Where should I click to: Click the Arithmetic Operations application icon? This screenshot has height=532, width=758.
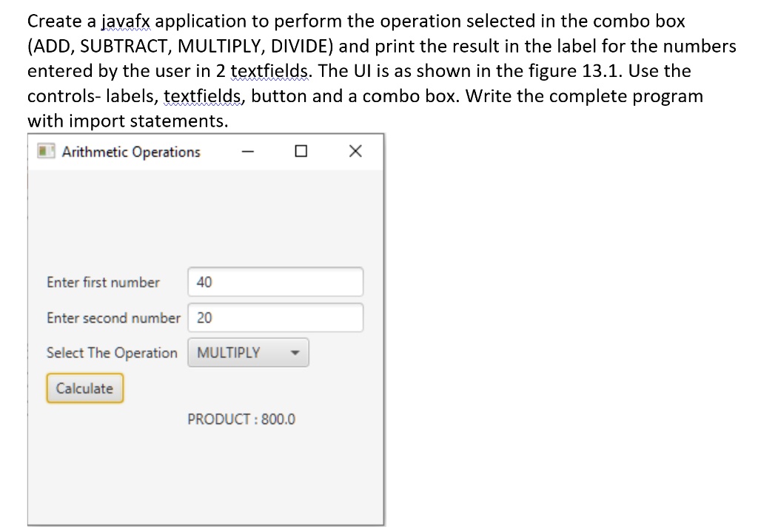[x=45, y=151]
